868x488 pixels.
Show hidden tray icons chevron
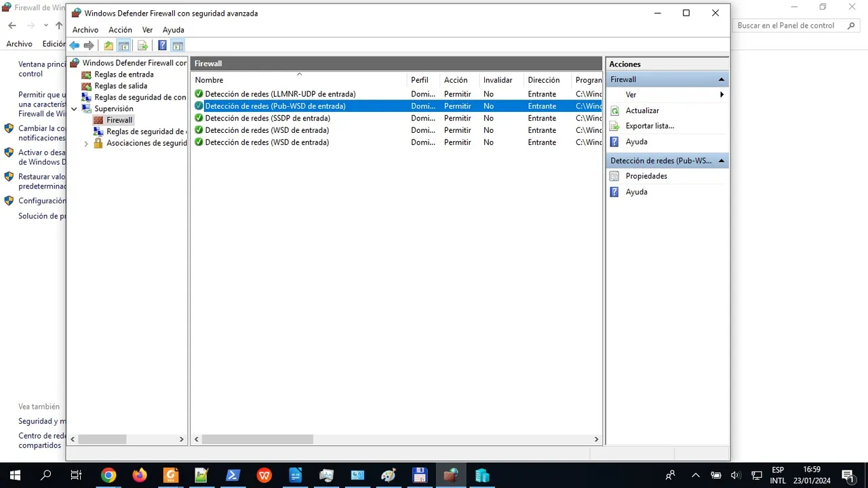(x=696, y=475)
